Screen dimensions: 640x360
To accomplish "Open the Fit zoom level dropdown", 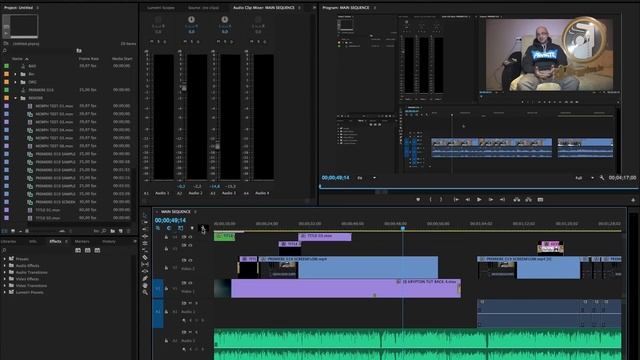I will click(x=367, y=178).
